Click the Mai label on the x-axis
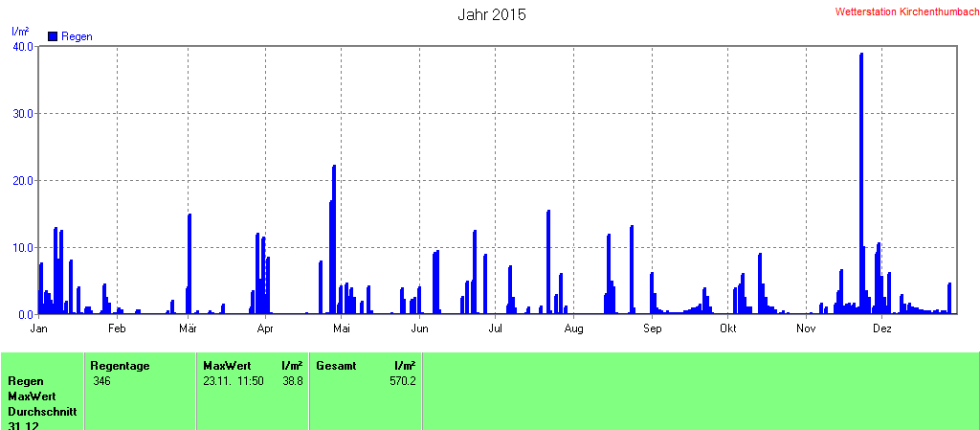 (341, 328)
